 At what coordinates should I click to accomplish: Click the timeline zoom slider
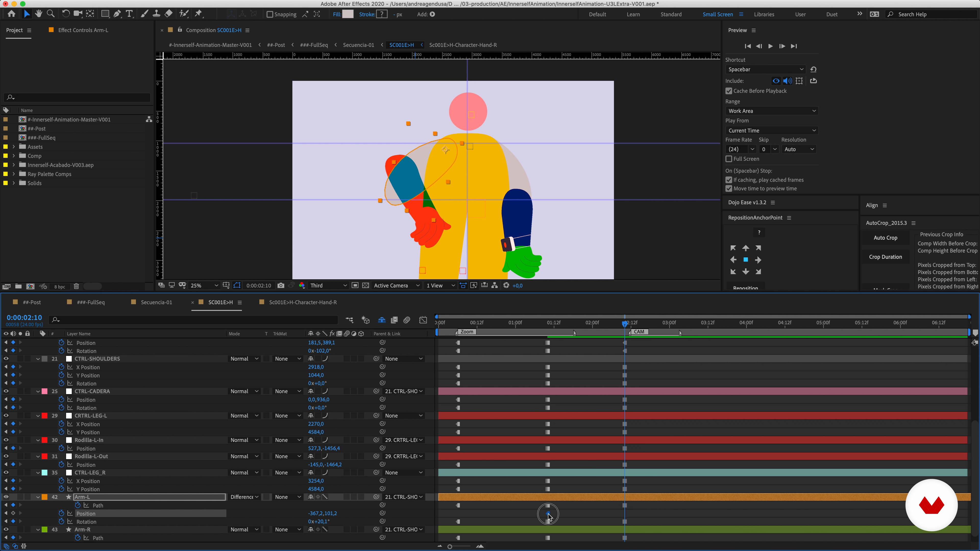pyautogui.click(x=450, y=546)
